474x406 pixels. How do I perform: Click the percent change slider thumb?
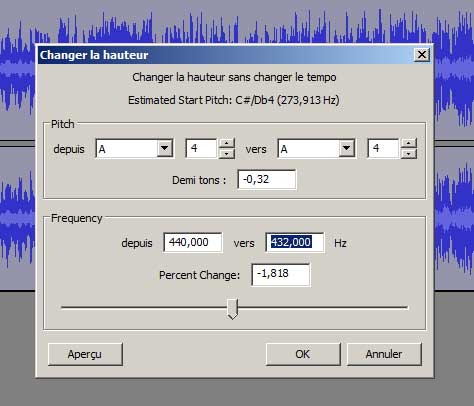232,309
